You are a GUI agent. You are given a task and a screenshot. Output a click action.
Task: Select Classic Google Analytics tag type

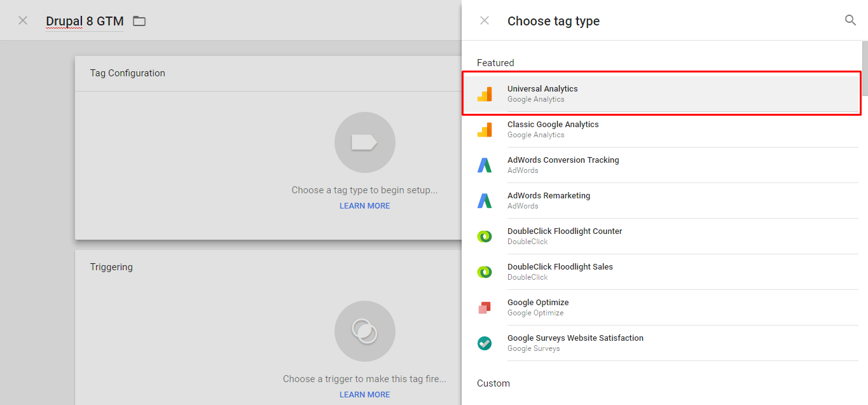[x=661, y=130]
